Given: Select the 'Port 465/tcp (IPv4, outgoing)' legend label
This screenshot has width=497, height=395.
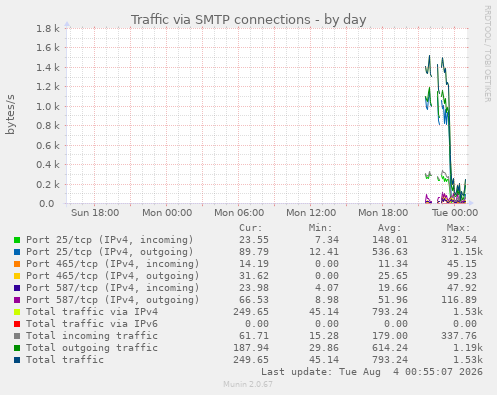Looking at the screenshot, I should [x=113, y=276].
